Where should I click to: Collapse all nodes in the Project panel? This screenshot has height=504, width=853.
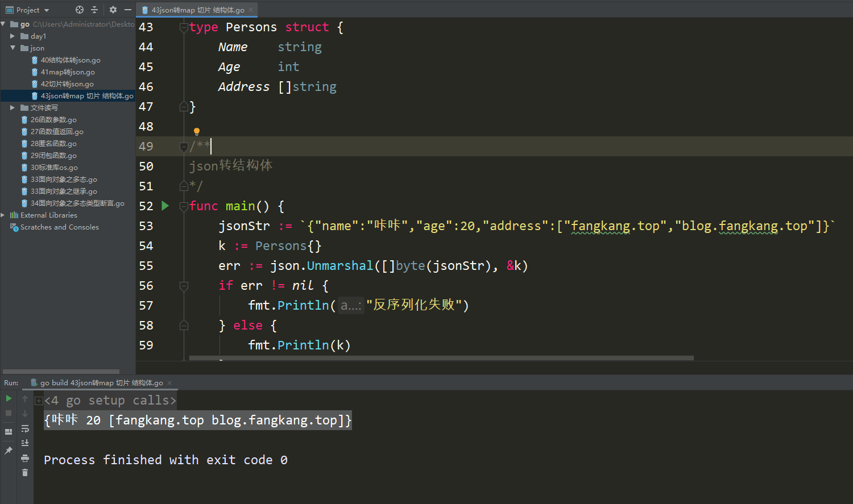(x=94, y=10)
